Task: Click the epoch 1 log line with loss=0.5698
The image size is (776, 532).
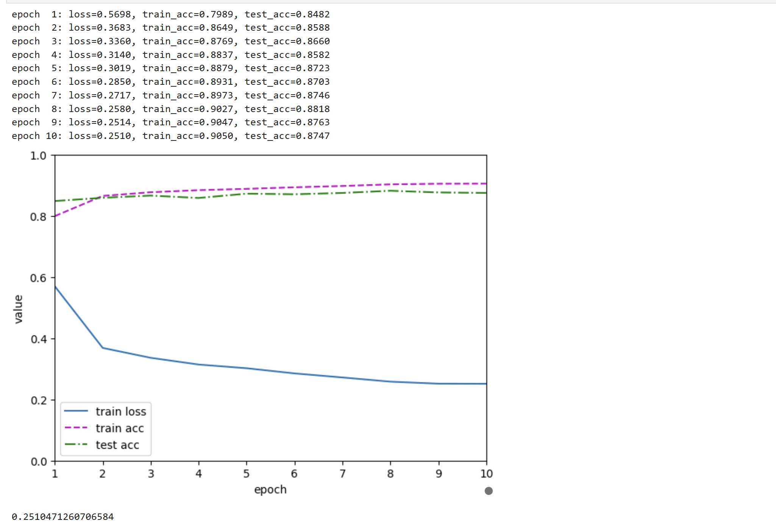Action: [x=170, y=14]
